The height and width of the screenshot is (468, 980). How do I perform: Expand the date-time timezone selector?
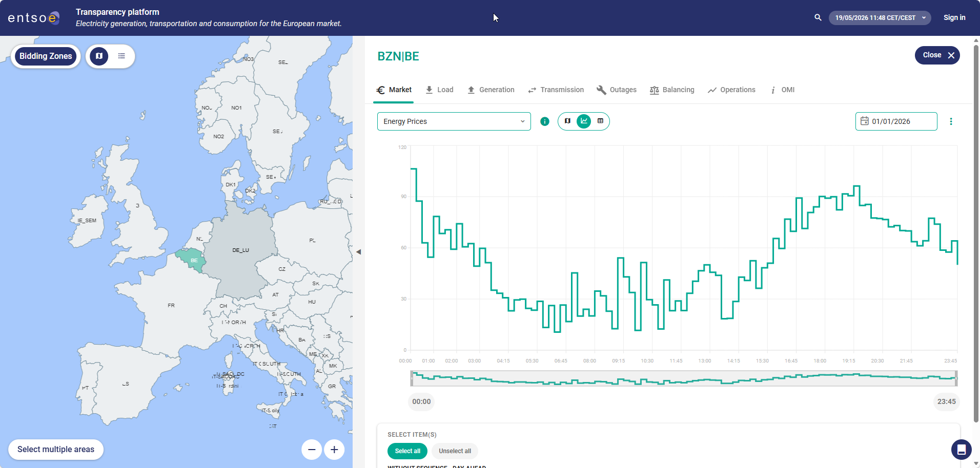point(880,17)
